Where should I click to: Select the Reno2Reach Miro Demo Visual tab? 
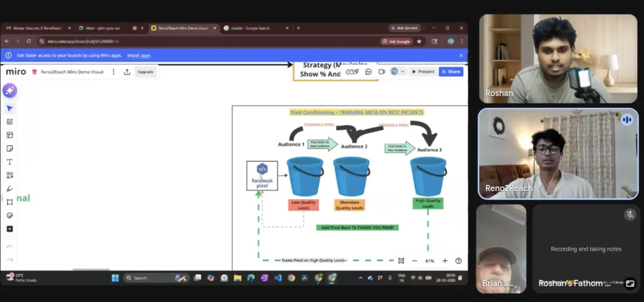(182, 28)
